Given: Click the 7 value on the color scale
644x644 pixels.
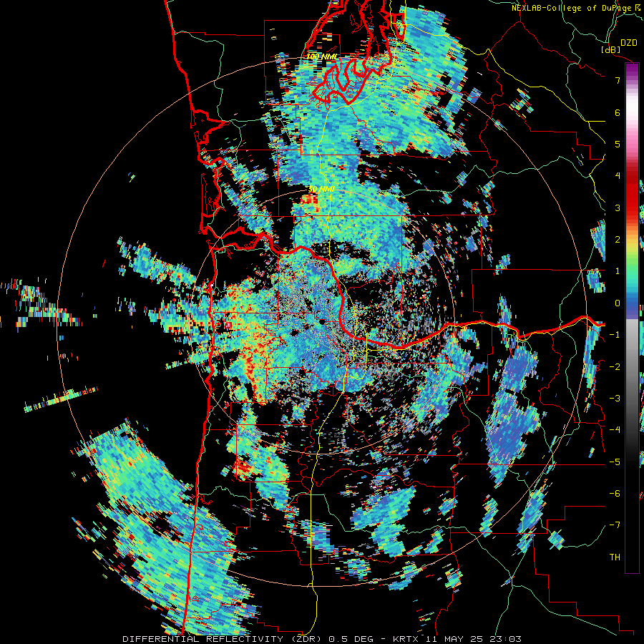Looking at the screenshot, I should point(618,80).
